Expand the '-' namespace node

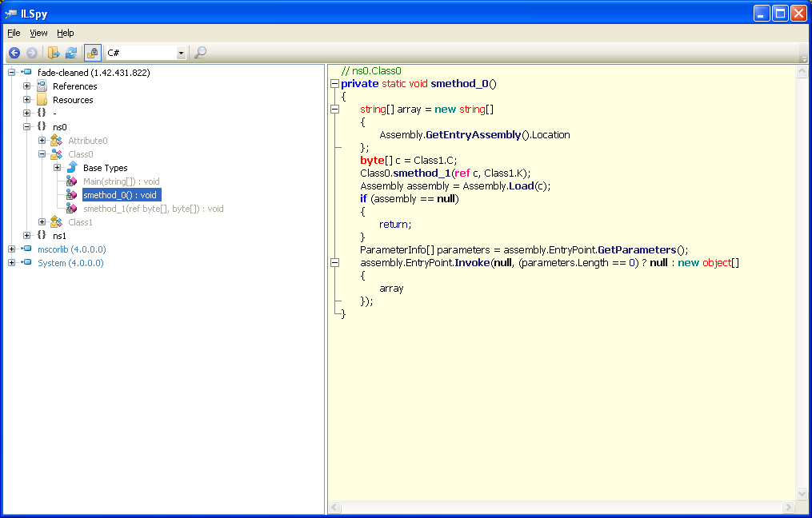[27, 113]
